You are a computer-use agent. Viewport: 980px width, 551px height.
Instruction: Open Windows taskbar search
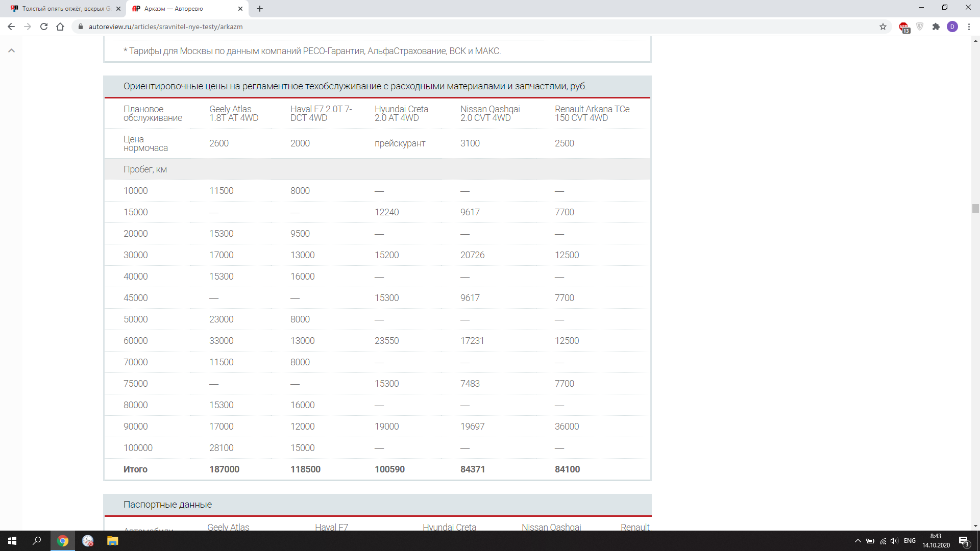37,541
